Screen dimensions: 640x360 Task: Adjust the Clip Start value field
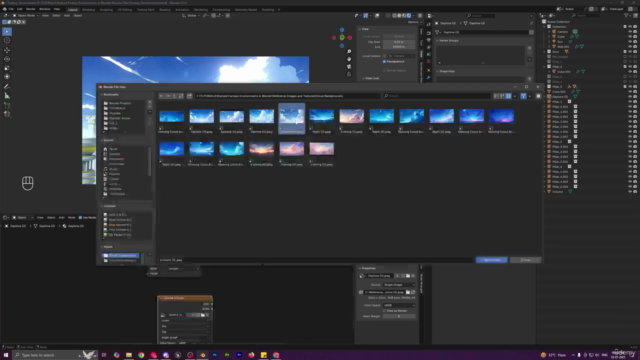(x=399, y=42)
